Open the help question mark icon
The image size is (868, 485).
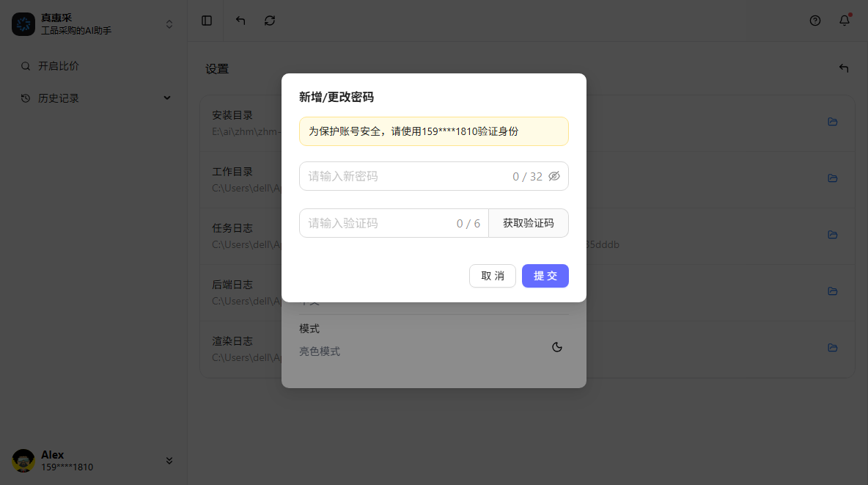click(815, 21)
